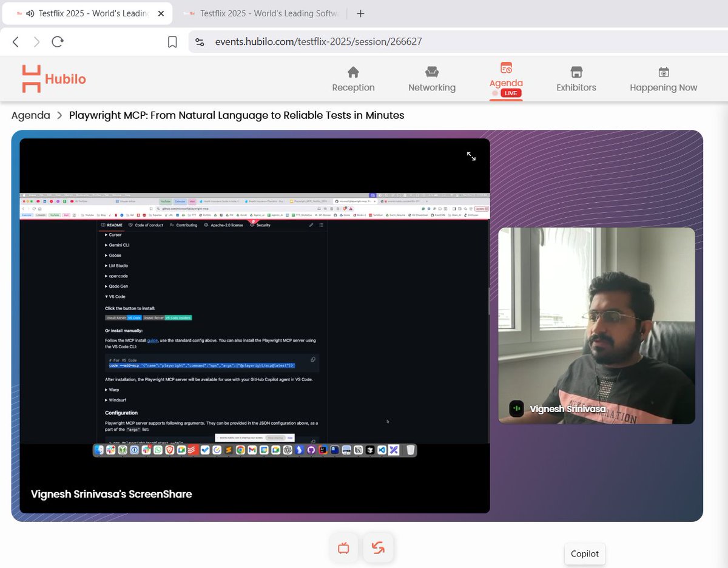
Task: Expand the LM Studio section in shared README
Action: (x=116, y=266)
